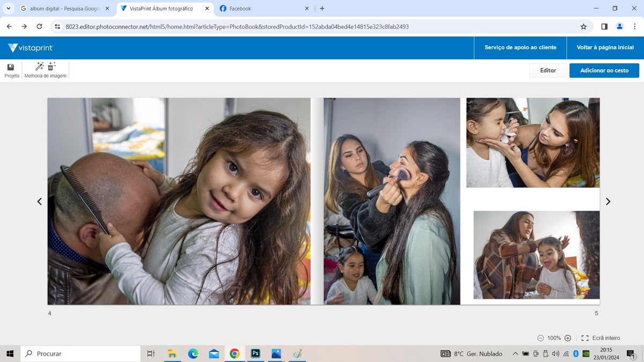Click the Projeto save icon
Screen dimensions: 644x362
pos(11,67)
